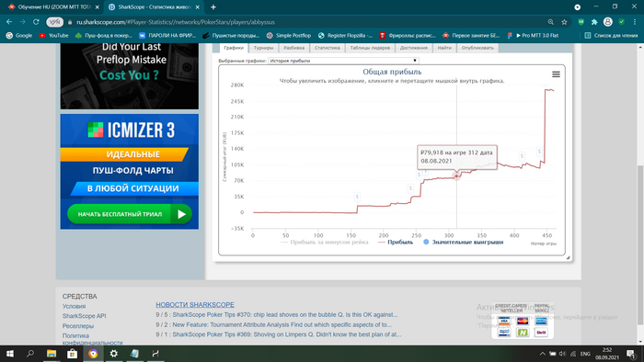Viewport: 644px width, 362px height.
Task: Toggle the Прибыль legend series
Action: pyautogui.click(x=396, y=243)
